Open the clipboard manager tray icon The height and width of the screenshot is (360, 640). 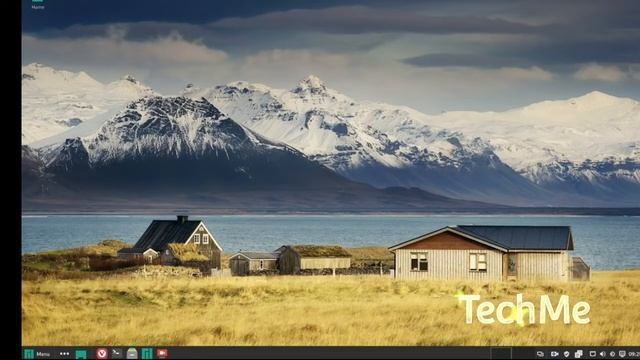click(x=579, y=354)
